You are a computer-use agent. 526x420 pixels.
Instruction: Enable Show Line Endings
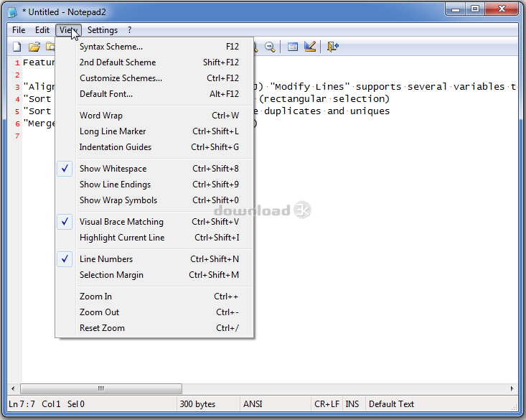pyautogui.click(x=155, y=185)
